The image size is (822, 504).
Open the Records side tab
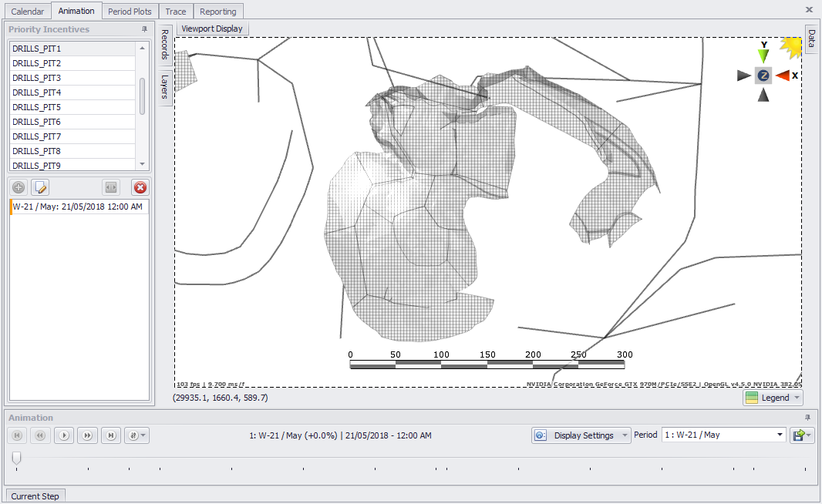(164, 45)
